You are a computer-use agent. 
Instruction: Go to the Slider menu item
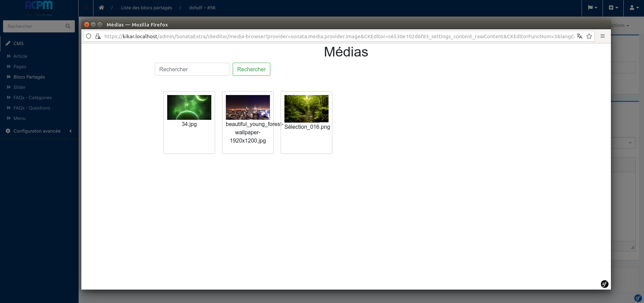coord(19,87)
